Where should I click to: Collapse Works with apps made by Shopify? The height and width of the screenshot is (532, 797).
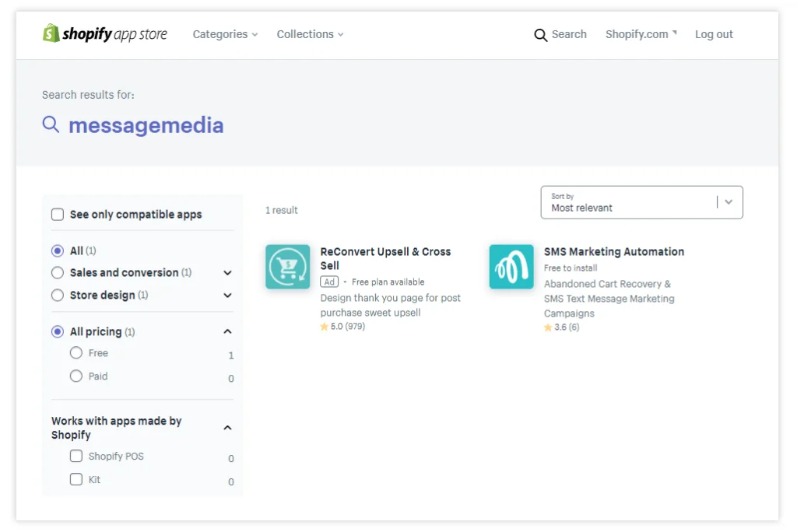pyautogui.click(x=228, y=428)
